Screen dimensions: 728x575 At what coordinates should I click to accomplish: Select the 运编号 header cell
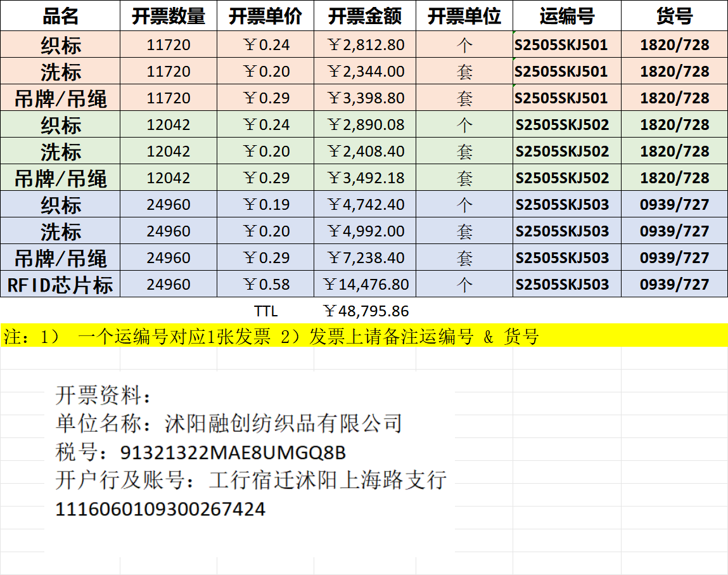pyautogui.click(x=567, y=16)
